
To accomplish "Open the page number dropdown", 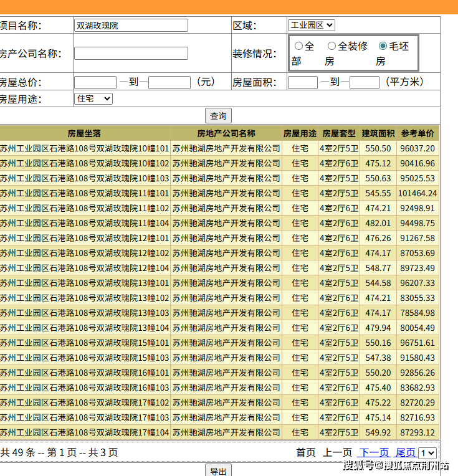I will [x=427, y=453].
